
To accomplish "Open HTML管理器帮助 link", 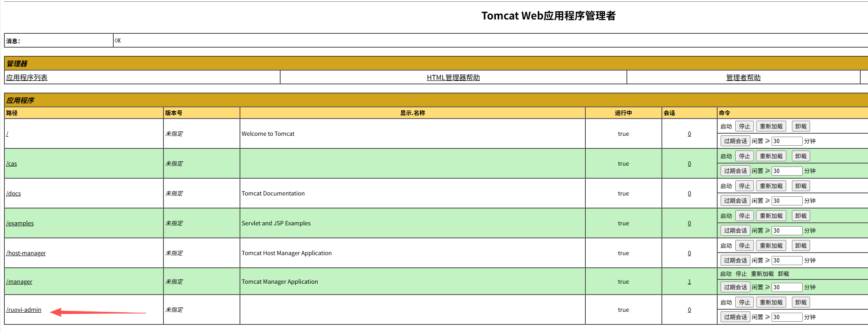I will [453, 77].
